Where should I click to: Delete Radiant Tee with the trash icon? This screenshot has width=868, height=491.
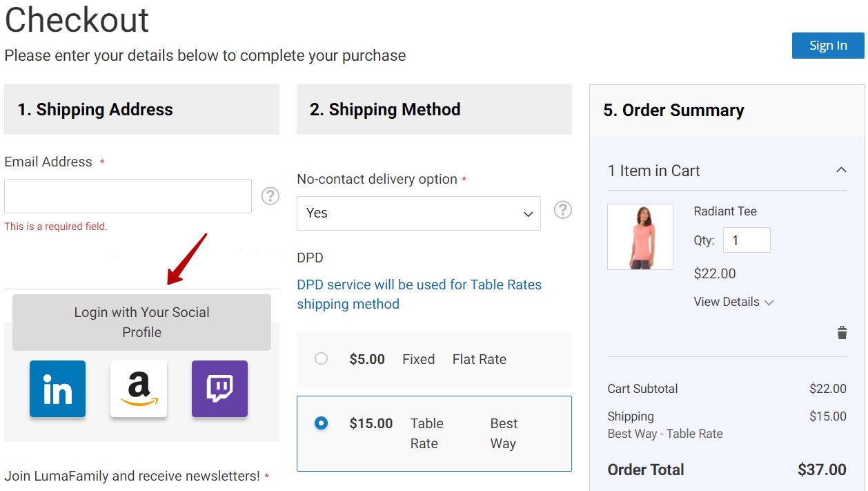[x=842, y=333]
